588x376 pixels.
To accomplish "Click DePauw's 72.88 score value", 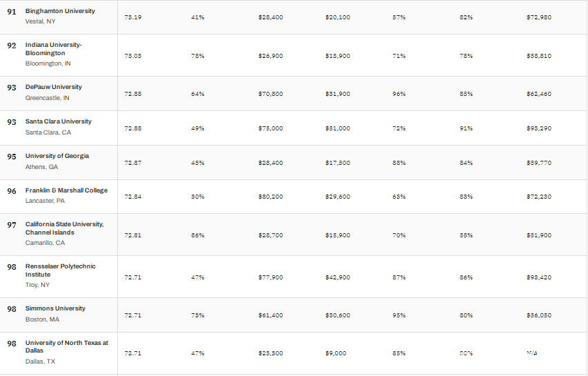I will [x=133, y=94].
